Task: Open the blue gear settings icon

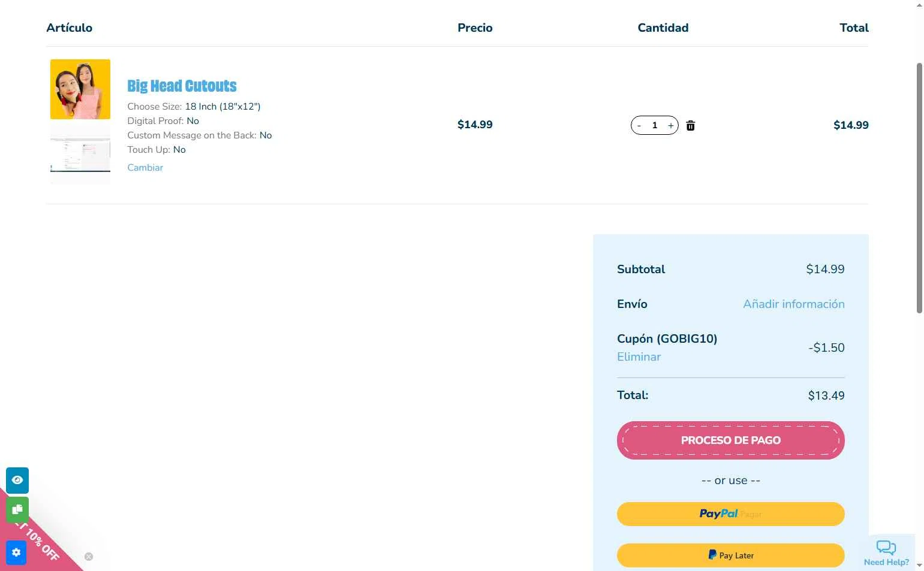Action: coord(16,552)
